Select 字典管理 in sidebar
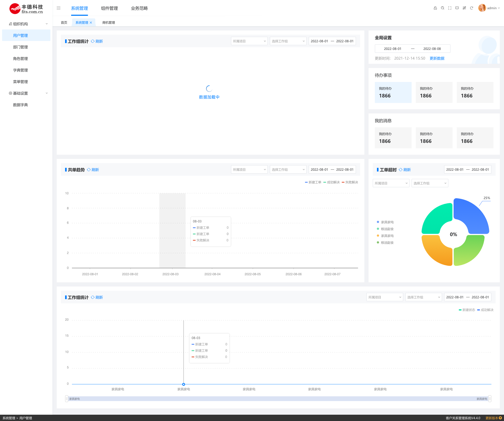This screenshot has width=504, height=421. (26, 70)
